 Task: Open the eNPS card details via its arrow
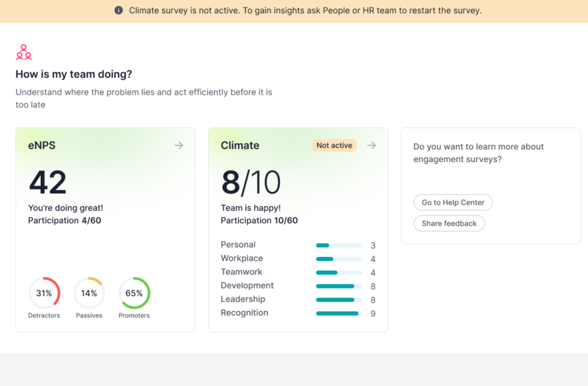(x=179, y=146)
